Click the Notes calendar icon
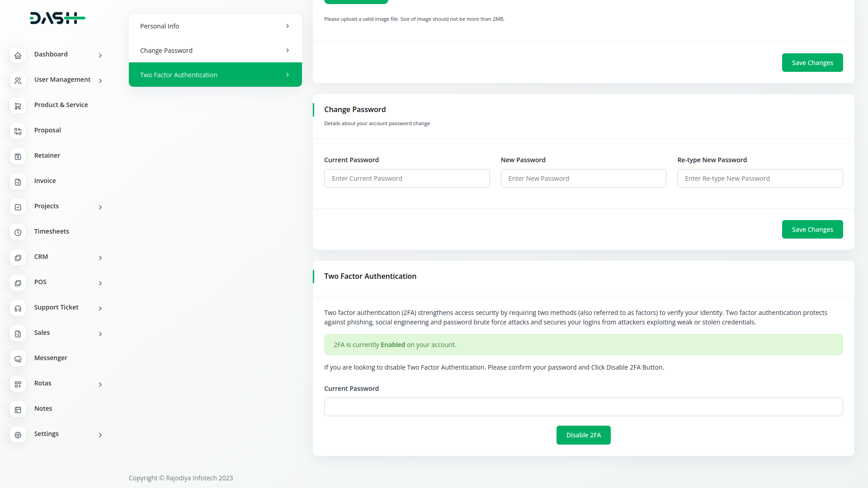 coord(18,409)
